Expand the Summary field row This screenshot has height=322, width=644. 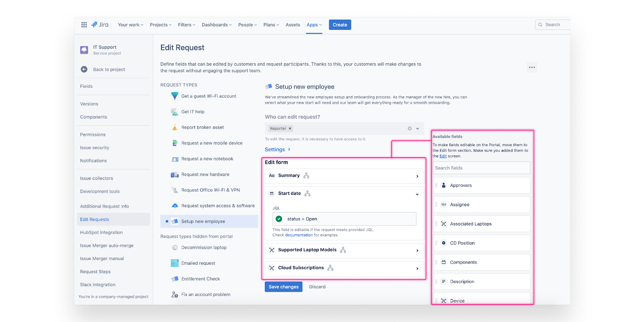(x=417, y=176)
